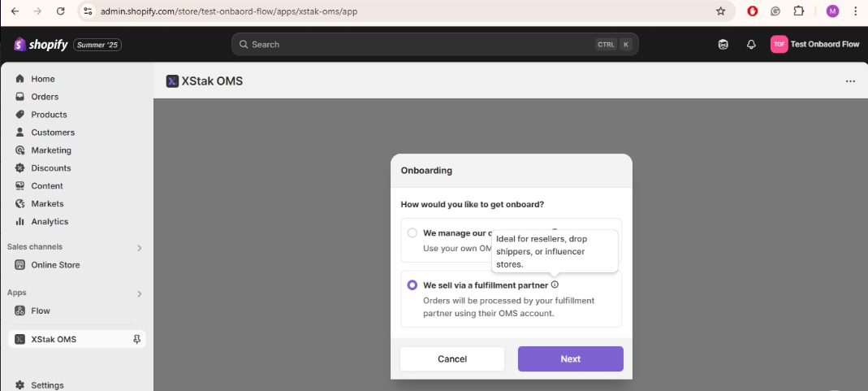The height and width of the screenshot is (391, 868).
Task: Reload the page using browser refresh icon
Action: [60, 11]
